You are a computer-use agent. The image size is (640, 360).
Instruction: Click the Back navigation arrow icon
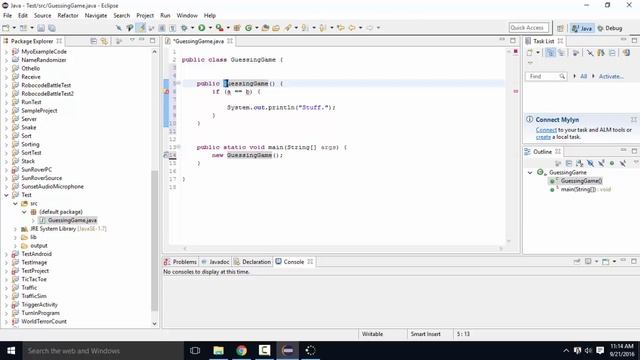tap(352, 28)
